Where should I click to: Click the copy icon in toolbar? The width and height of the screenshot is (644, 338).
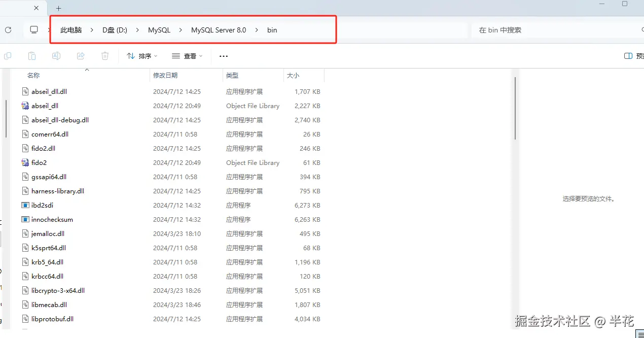(x=8, y=56)
